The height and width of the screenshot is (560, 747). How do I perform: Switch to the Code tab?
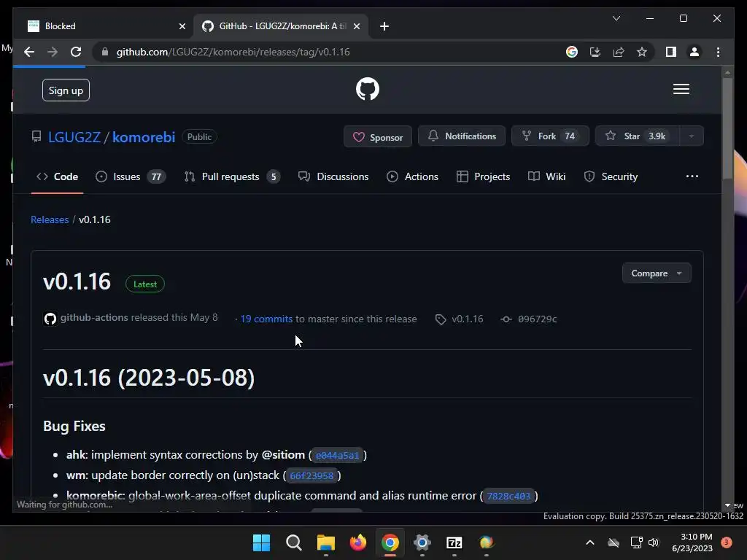pyautogui.click(x=57, y=176)
